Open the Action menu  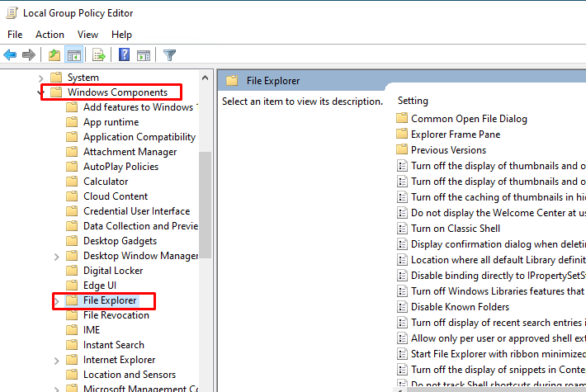point(50,35)
